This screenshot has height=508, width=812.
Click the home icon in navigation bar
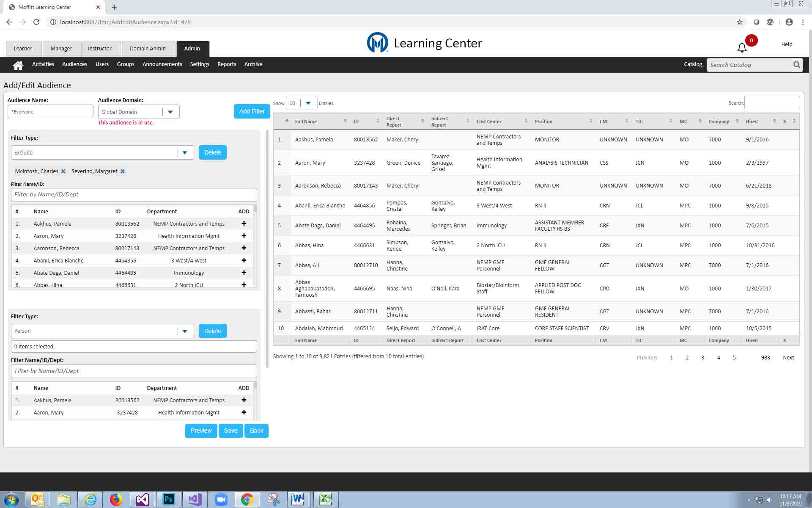click(18, 65)
